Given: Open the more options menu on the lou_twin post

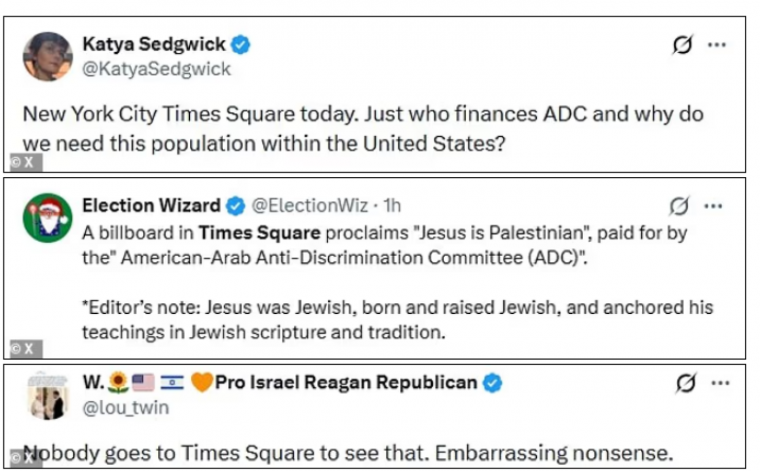Looking at the screenshot, I should [719, 383].
